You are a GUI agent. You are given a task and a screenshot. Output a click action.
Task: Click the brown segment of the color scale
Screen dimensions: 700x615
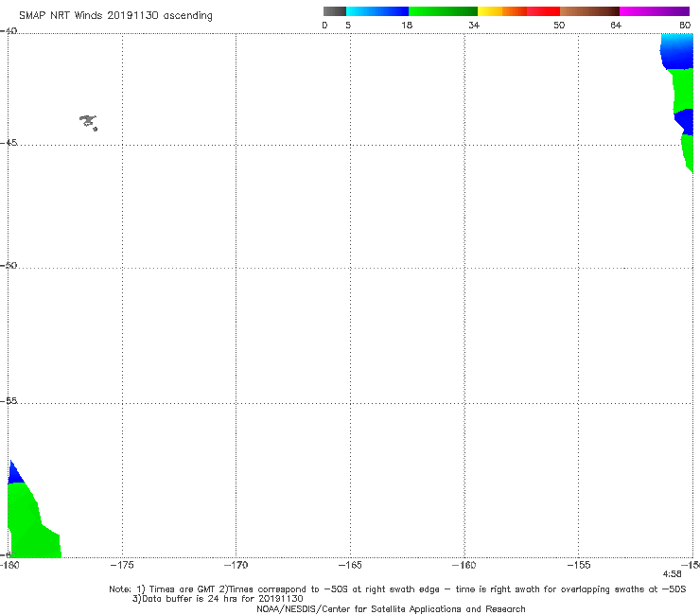[x=589, y=11]
